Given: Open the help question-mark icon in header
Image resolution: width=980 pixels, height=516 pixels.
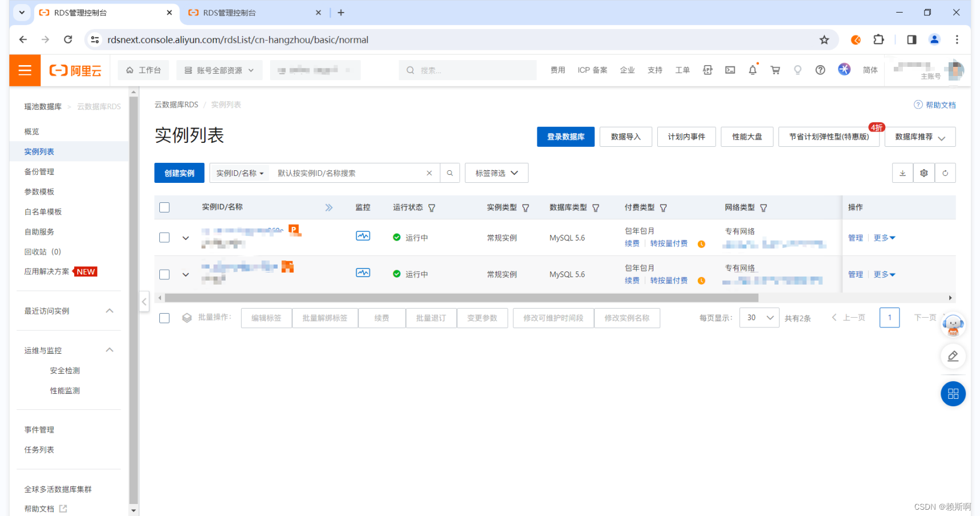Looking at the screenshot, I should point(820,70).
